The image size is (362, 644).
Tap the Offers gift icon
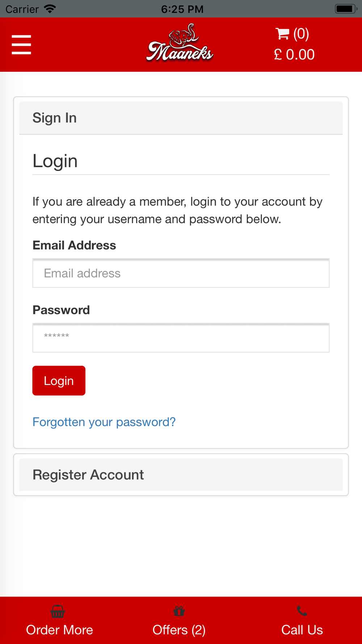179,611
